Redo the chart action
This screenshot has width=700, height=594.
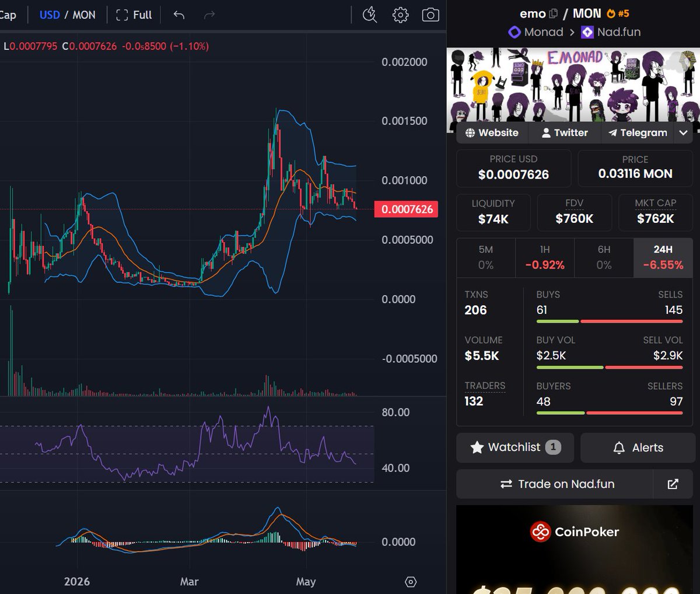click(209, 15)
